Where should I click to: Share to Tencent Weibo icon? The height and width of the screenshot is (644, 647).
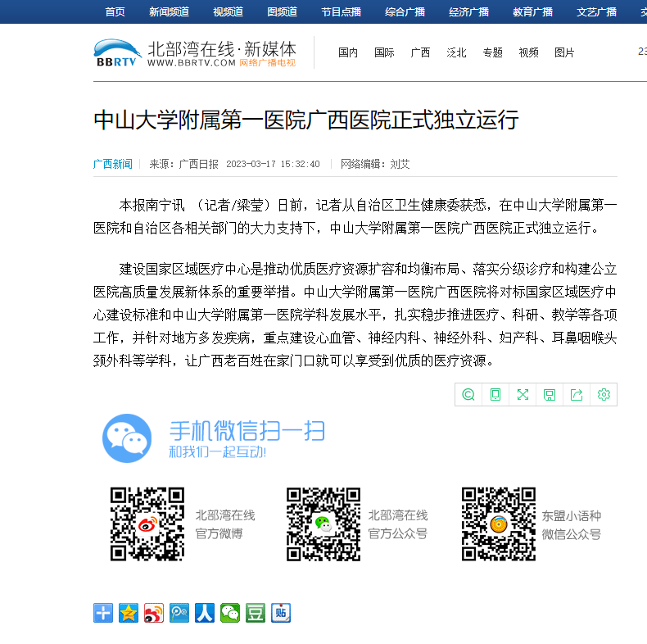pyautogui.click(x=179, y=613)
